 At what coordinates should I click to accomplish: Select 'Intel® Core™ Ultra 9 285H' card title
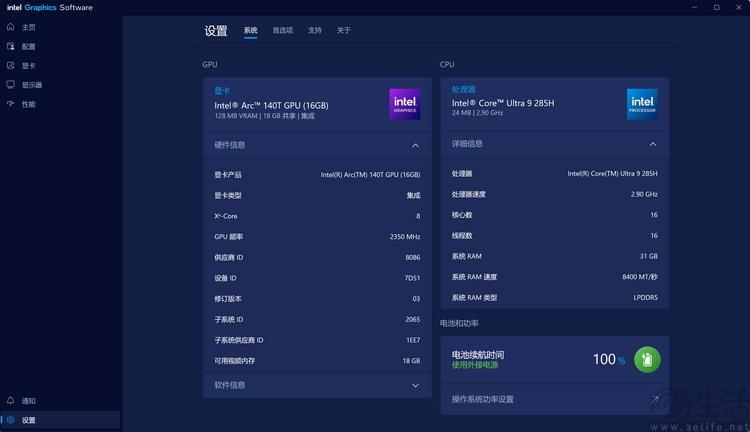503,103
